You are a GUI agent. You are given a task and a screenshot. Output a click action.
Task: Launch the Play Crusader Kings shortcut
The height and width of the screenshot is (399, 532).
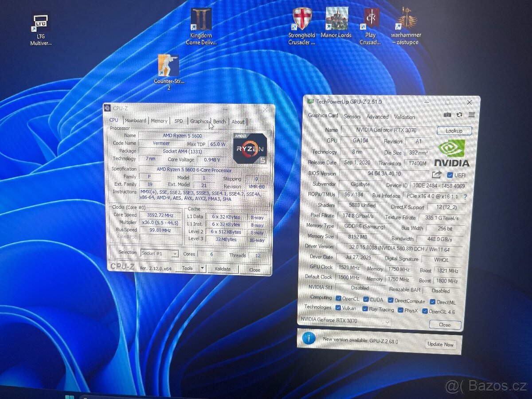371,27
